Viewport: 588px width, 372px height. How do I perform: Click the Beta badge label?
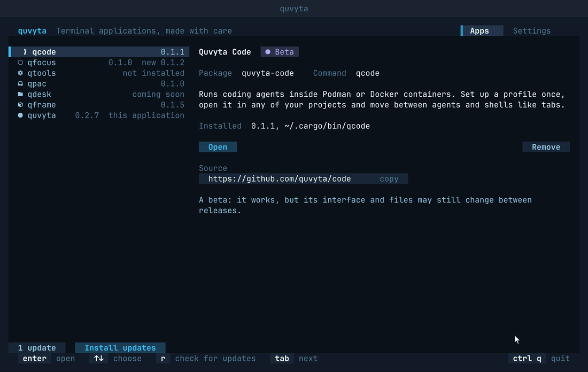280,52
